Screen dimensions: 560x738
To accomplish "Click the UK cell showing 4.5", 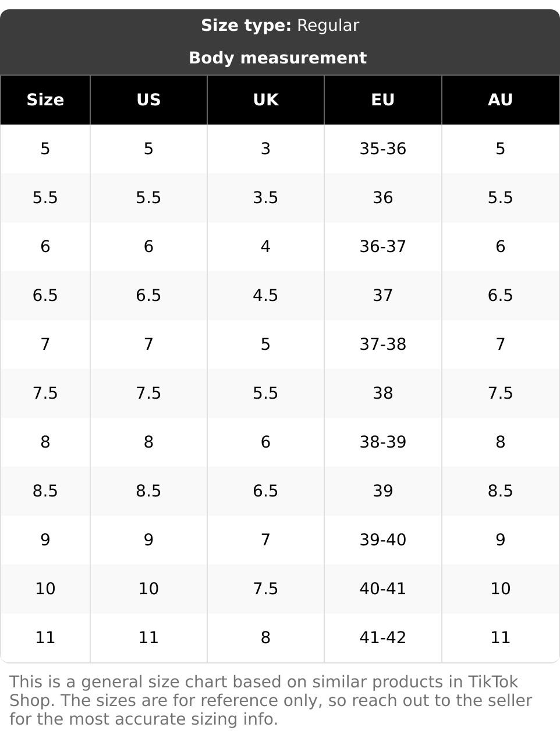I will tap(265, 296).
